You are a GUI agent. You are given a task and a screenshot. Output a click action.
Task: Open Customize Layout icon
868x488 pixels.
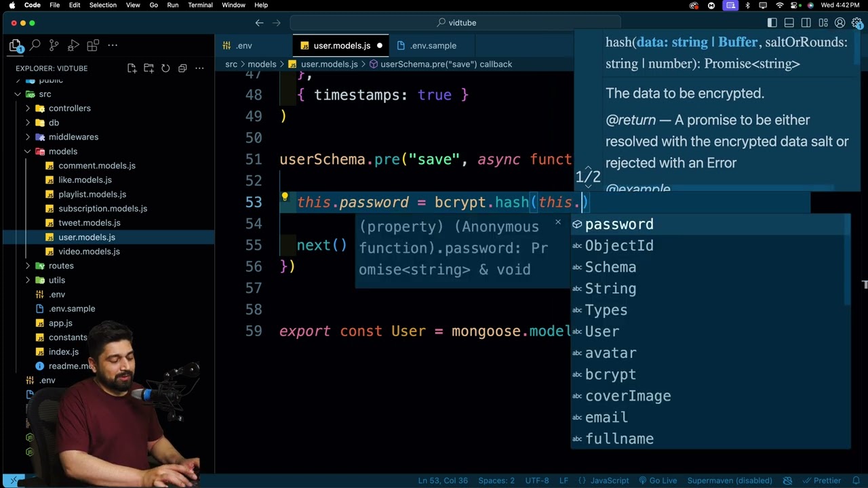click(823, 23)
